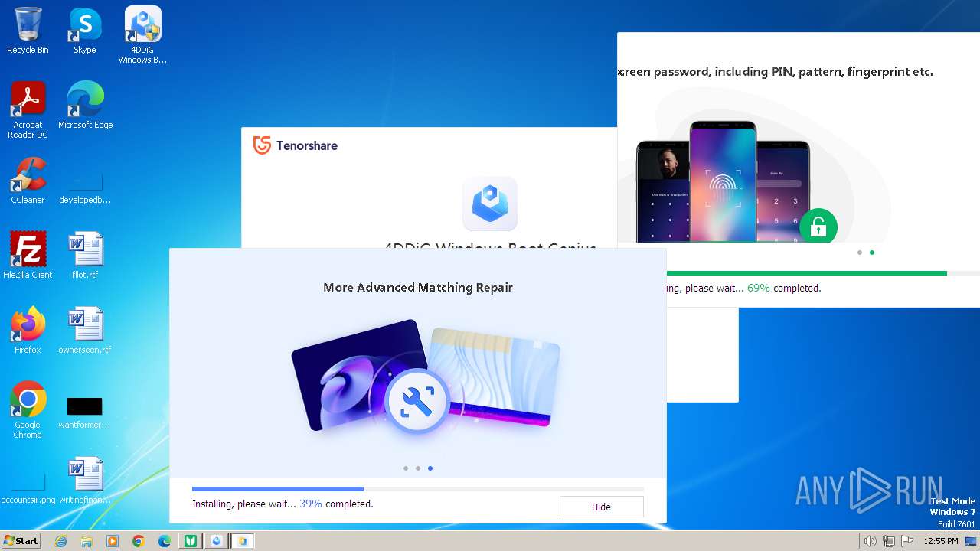980x551 pixels.
Task: Launch FileZilla Client shortcut
Action: (x=28, y=255)
